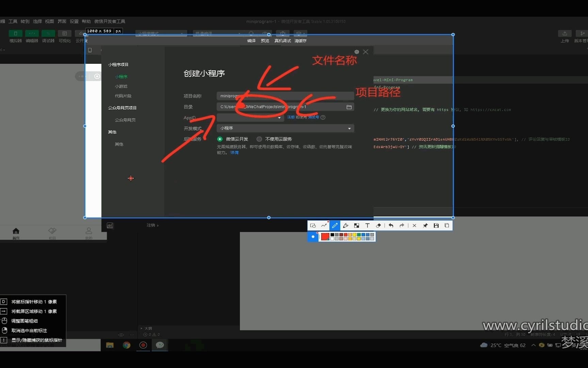Click the 目录 path input field
This screenshot has height=368, width=588.
point(285,107)
